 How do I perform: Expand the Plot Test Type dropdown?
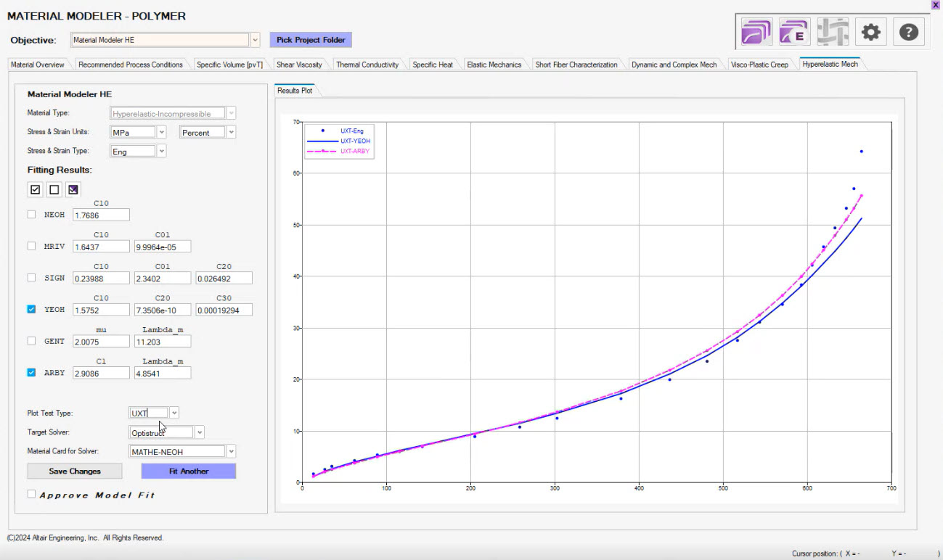coord(174,413)
